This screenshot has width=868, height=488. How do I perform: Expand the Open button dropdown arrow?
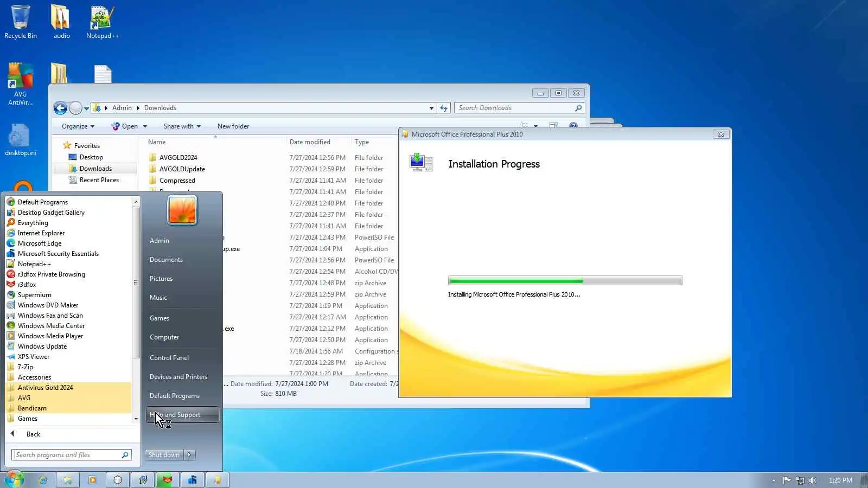[145, 126]
